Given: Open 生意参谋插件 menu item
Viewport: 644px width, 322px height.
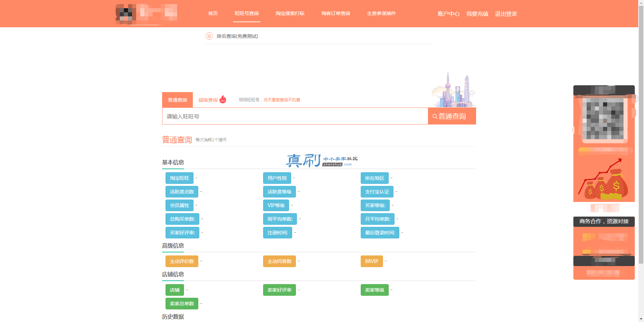Looking at the screenshot, I should click(382, 14).
